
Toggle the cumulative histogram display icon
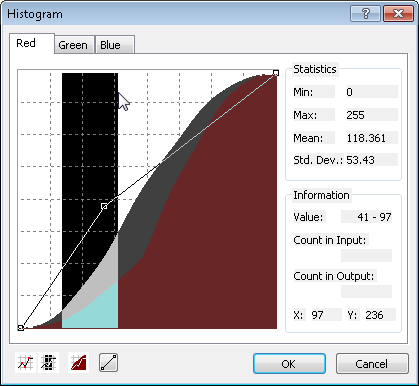78,362
